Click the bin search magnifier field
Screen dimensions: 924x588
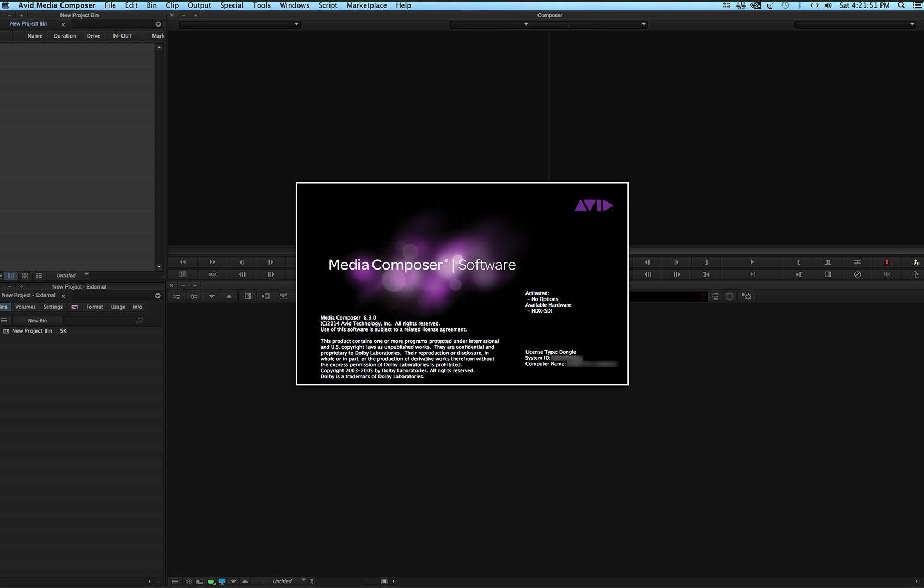pyautogui.click(x=103, y=321)
